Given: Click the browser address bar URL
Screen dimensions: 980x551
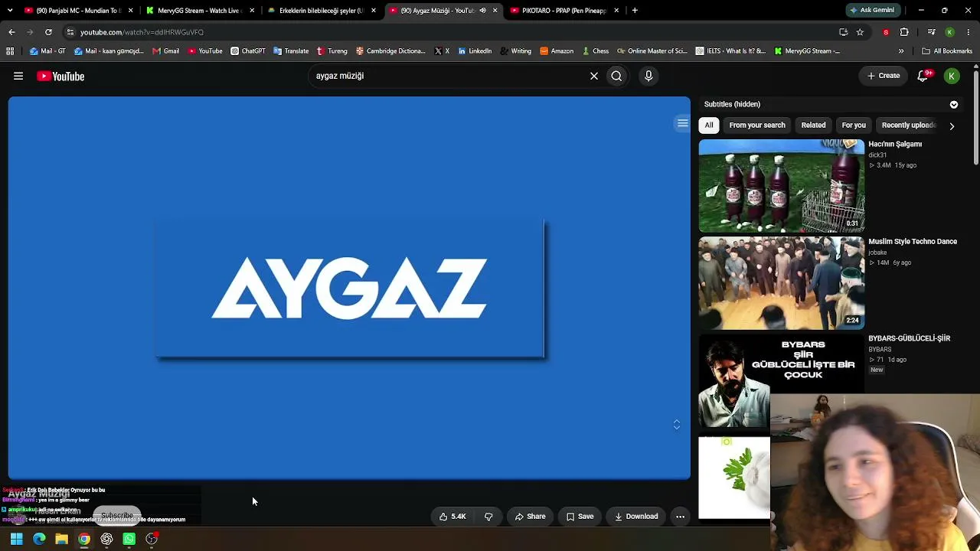Looking at the screenshot, I should [x=142, y=32].
